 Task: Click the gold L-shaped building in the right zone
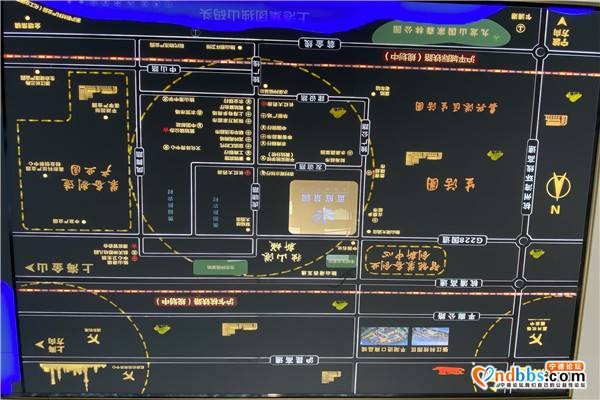click(x=424, y=159)
